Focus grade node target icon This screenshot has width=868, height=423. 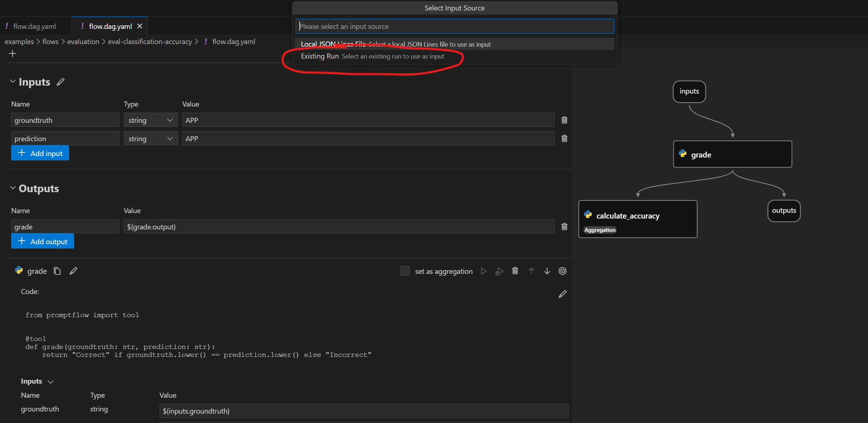[563, 271]
